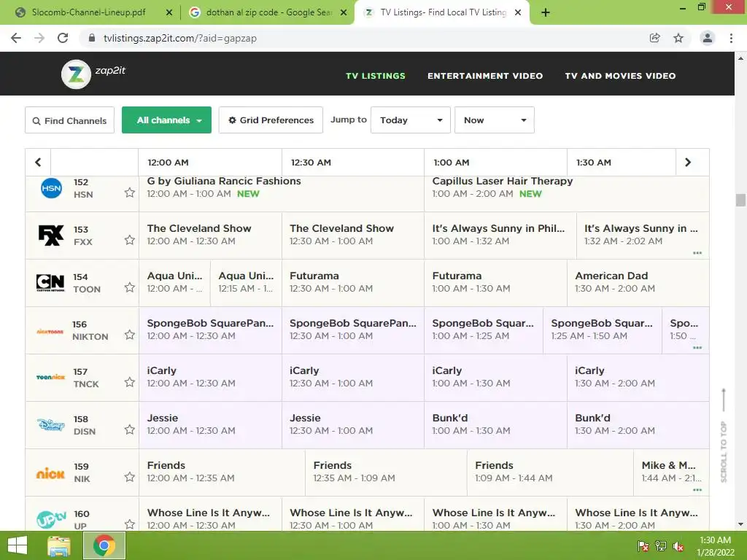Open TV LISTINGS in the site nav

coord(376,76)
